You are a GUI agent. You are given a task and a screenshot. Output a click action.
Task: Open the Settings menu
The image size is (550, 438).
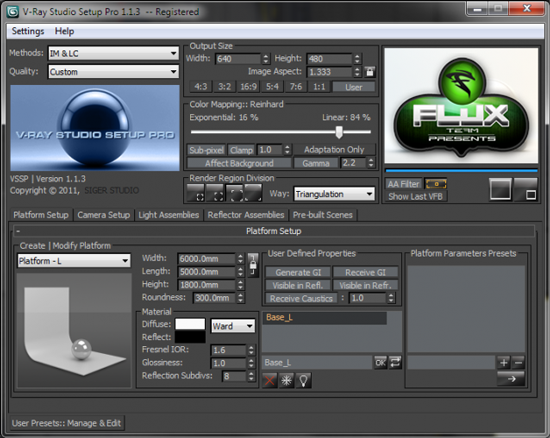pyautogui.click(x=28, y=31)
